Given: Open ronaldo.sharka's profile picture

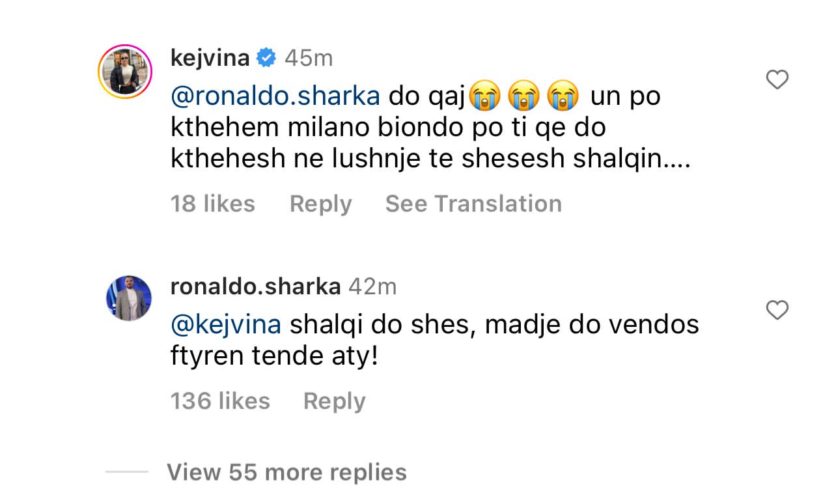Looking at the screenshot, I should pyautogui.click(x=129, y=298).
